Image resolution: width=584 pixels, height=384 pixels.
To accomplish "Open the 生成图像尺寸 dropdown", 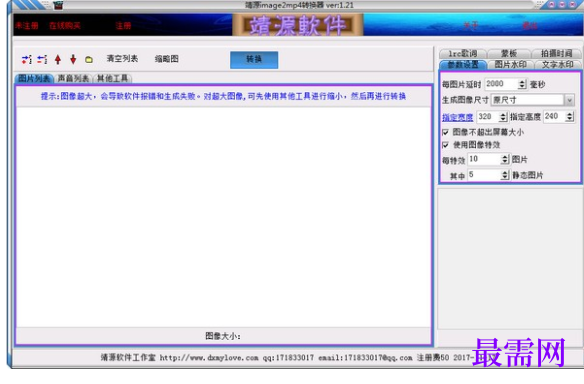I will tap(569, 100).
